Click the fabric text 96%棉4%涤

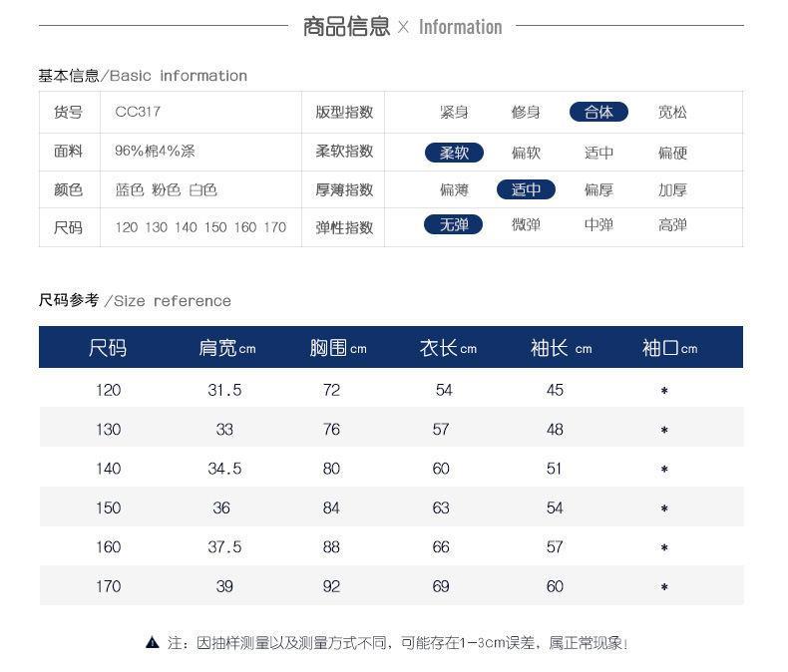click(155, 151)
